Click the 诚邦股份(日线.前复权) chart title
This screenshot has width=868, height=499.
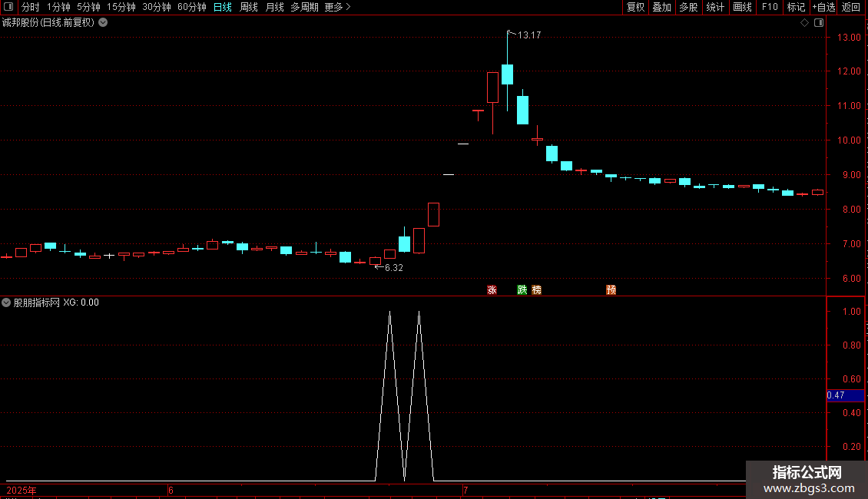point(48,23)
